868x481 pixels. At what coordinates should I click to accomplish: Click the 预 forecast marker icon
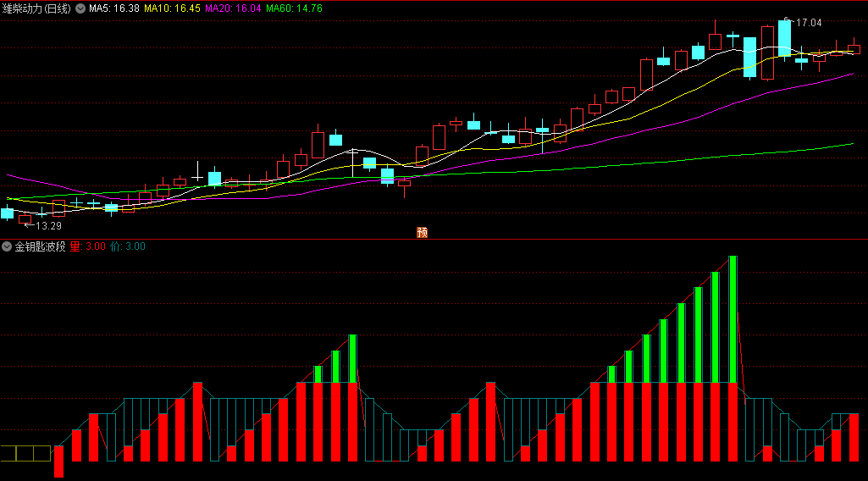tap(422, 233)
